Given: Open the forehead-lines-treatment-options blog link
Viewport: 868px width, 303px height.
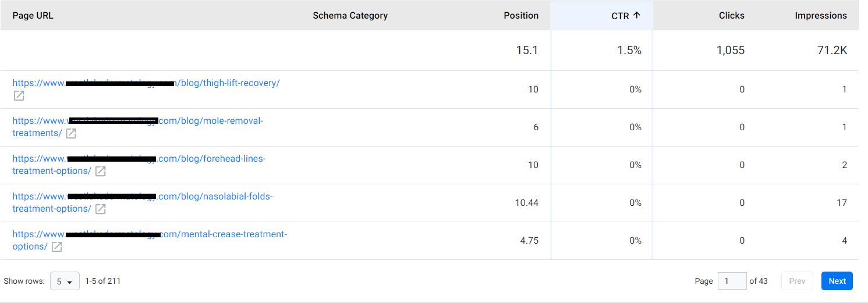Looking at the screenshot, I should [139, 165].
